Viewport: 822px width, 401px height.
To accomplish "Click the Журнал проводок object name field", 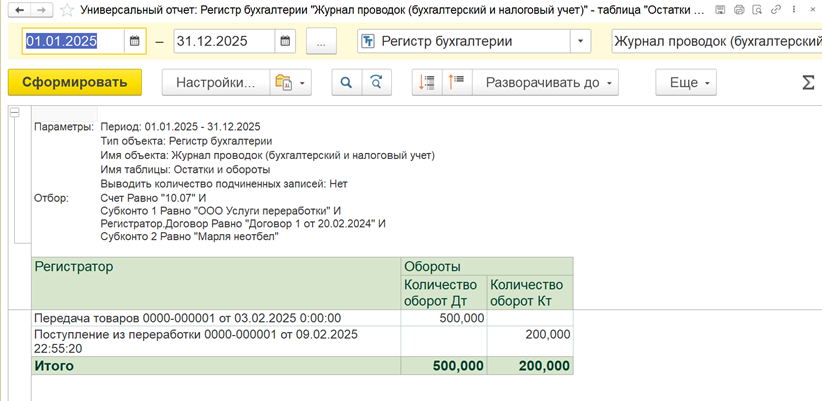I will click(x=714, y=42).
